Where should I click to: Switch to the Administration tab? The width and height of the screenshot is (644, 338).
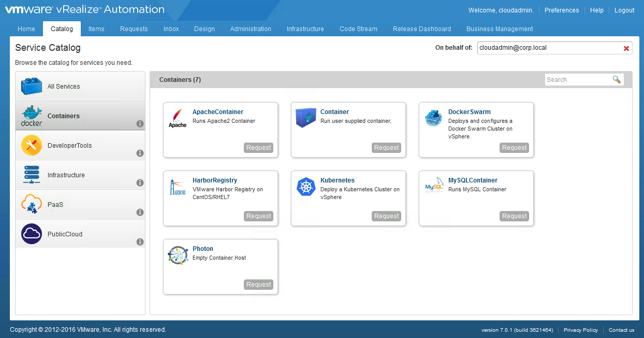[x=251, y=29]
